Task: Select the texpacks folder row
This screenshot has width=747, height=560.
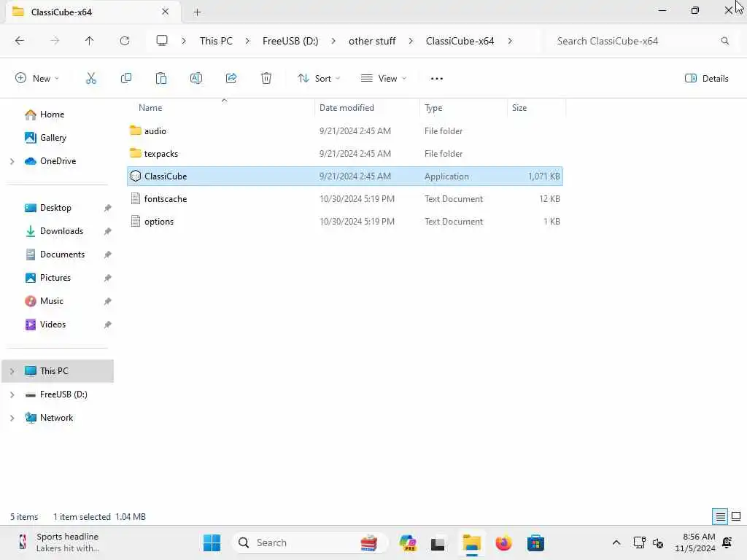Action: [x=345, y=154]
